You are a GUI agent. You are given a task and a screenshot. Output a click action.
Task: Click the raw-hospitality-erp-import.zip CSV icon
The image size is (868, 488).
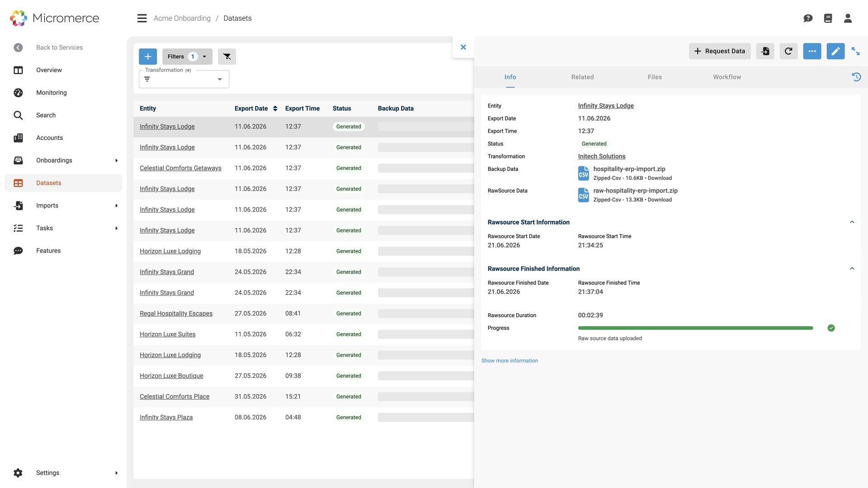point(584,195)
